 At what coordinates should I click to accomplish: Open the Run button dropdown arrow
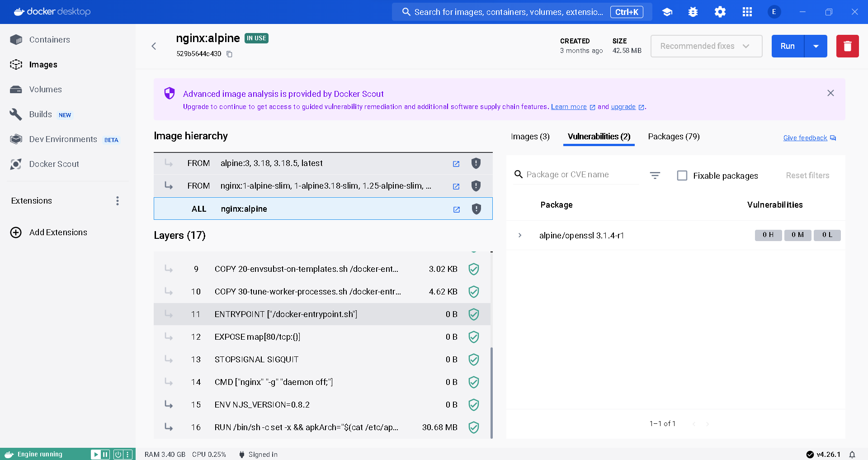pyautogui.click(x=816, y=46)
